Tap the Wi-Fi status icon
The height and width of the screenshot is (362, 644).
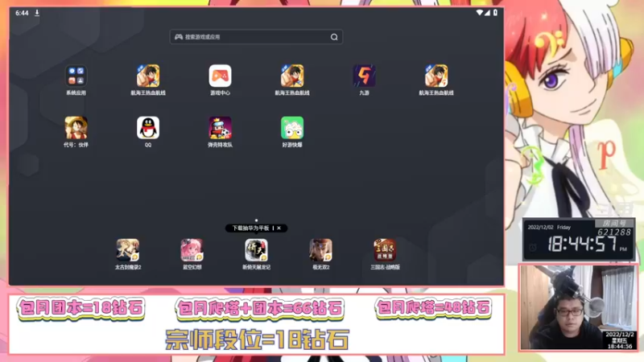point(479,13)
